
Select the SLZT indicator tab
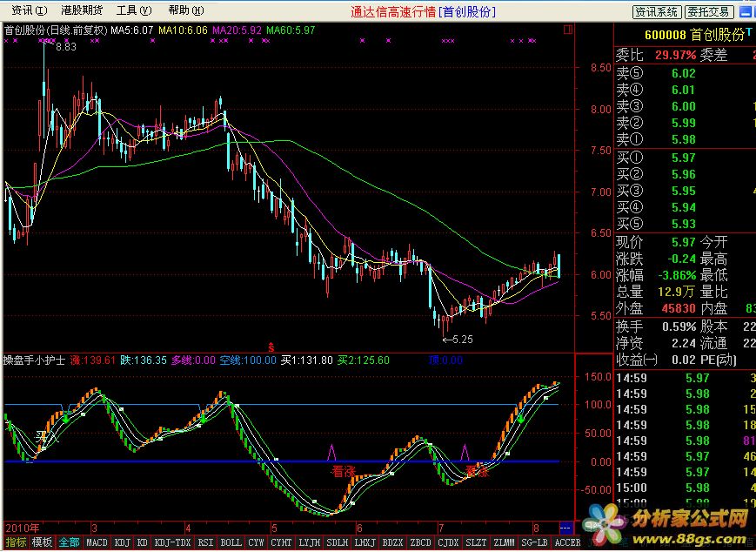[x=476, y=542]
